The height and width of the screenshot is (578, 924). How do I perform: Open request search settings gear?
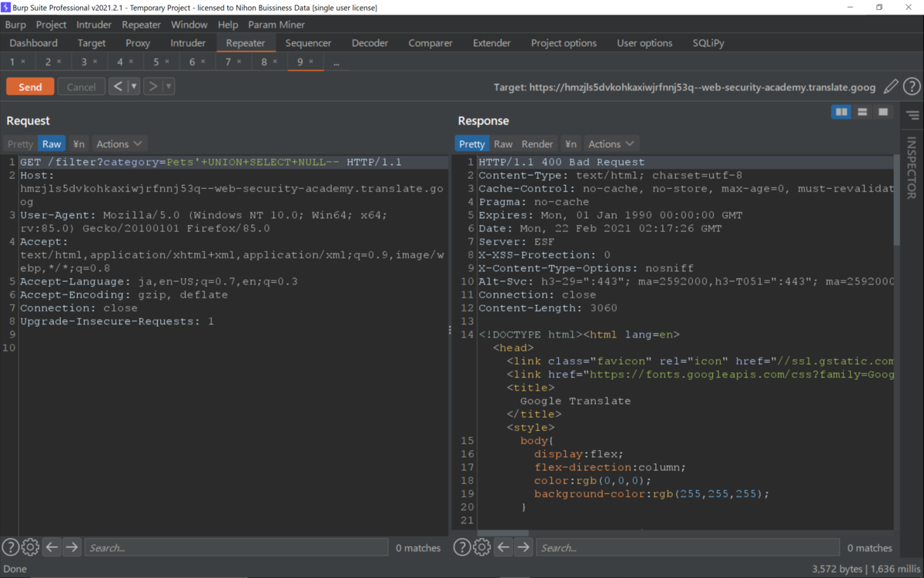(30, 547)
